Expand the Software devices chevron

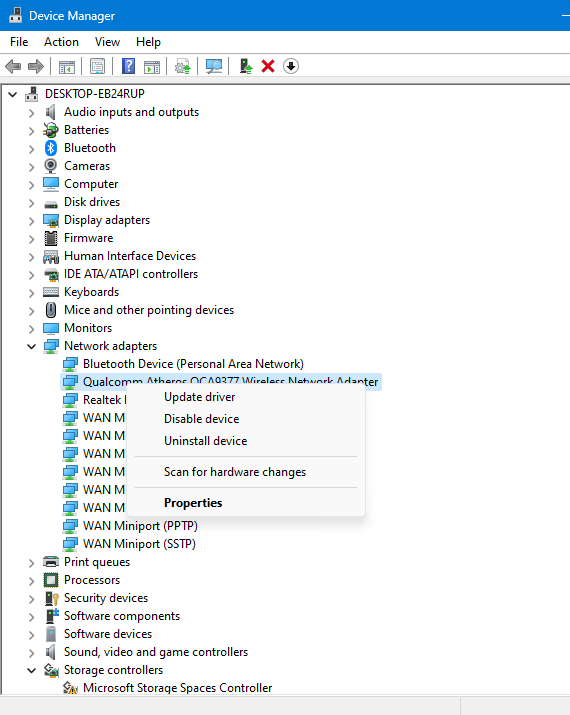(x=31, y=635)
